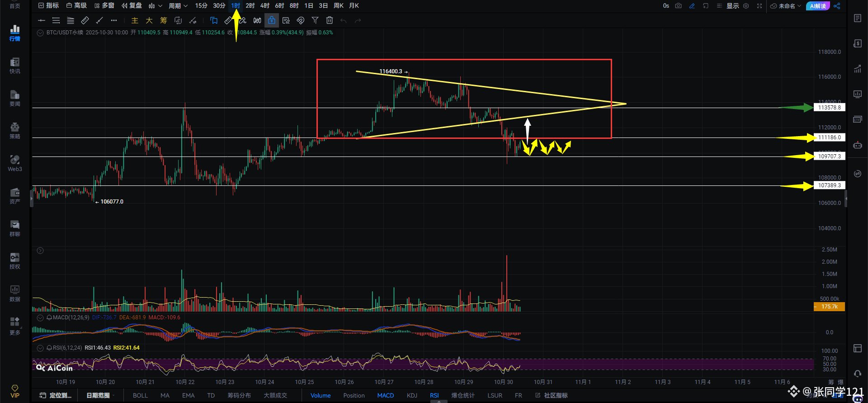Take a chart screenshot with camera icon
This screenshot has width=868, height=403.
pos(679,6)
